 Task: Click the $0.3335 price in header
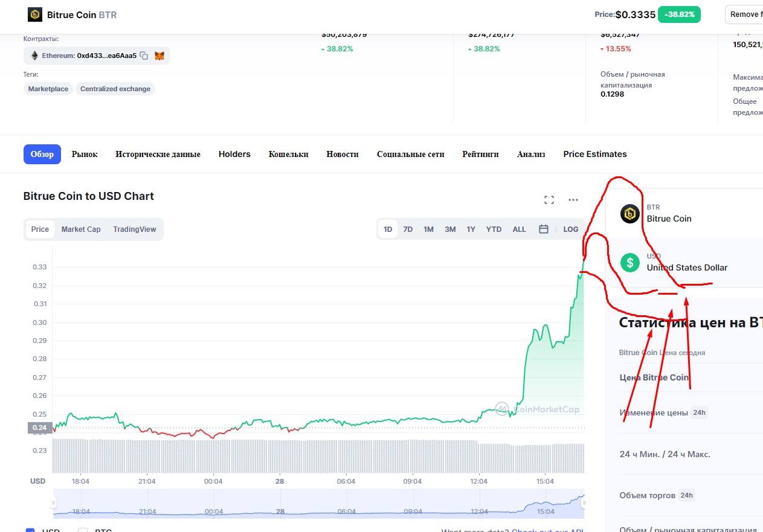pos(636,14)
